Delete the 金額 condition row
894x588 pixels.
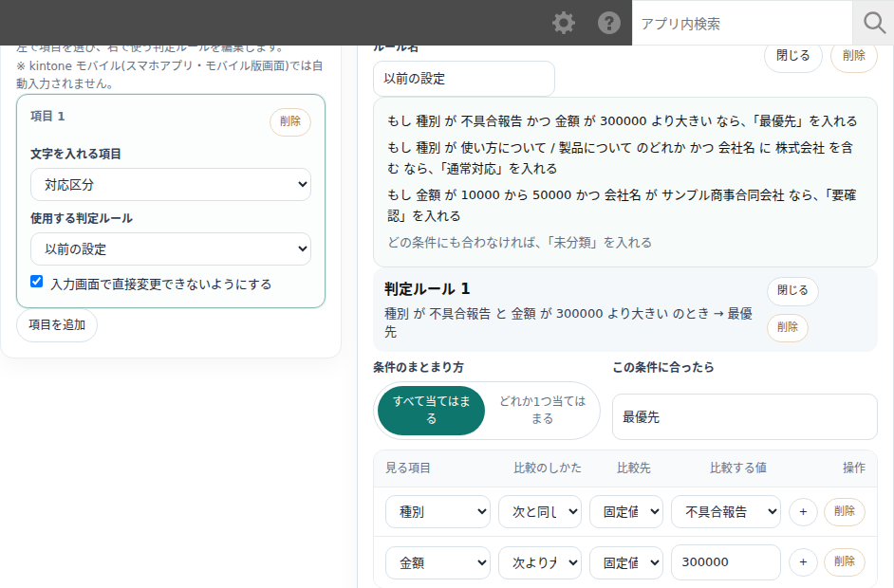[845, 561]
